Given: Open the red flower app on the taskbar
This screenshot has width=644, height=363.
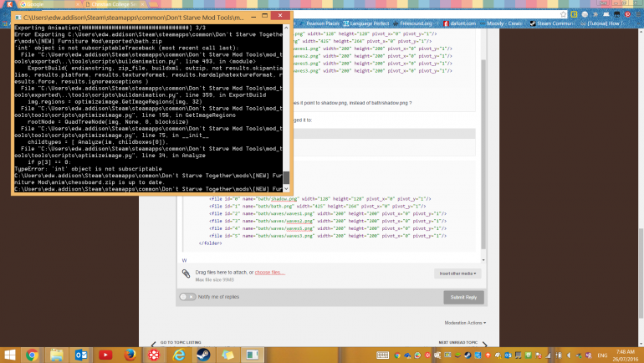Looking at the screenshot, I should 154,355.
